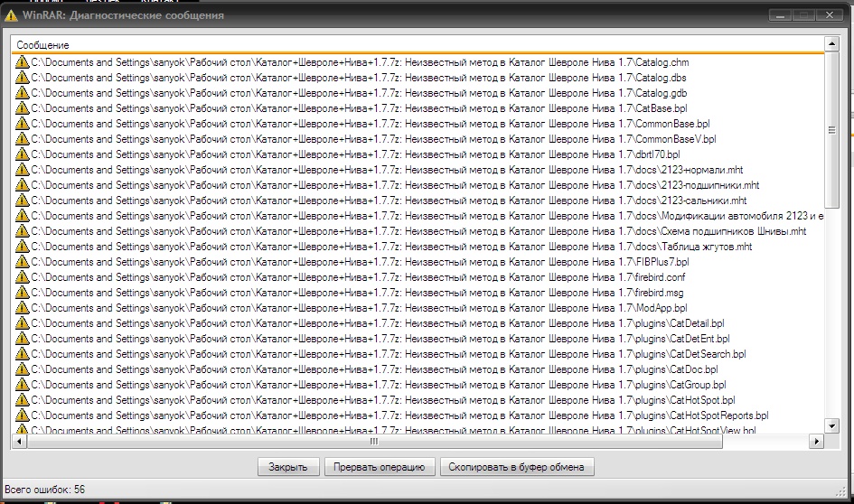The height and width of the screenshot is (504, 854).
Task: Click the warning icon beside CatHotSpotReports.bpl row
Action: tap(22, 415)
